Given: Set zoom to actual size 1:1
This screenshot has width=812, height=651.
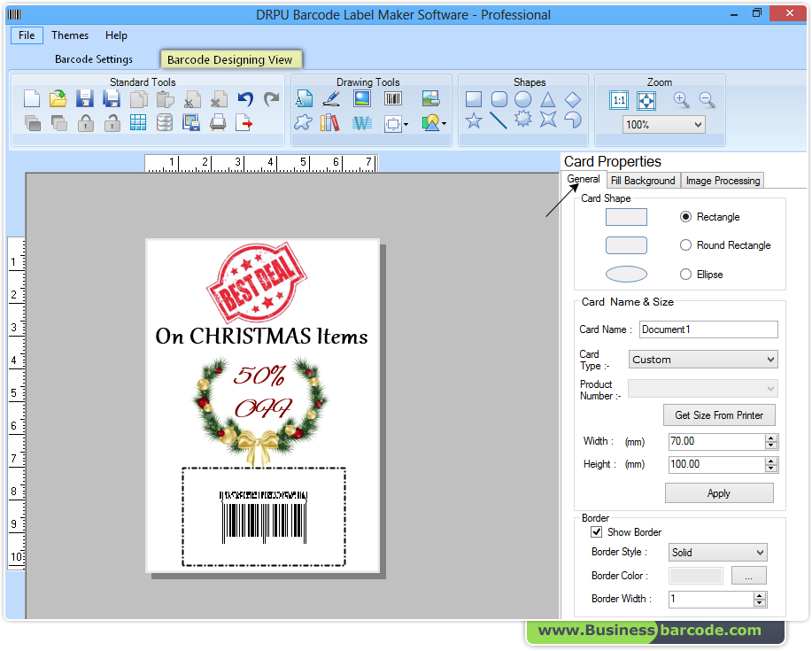Looking at the screenshot, I should click(x=619, y=100).
